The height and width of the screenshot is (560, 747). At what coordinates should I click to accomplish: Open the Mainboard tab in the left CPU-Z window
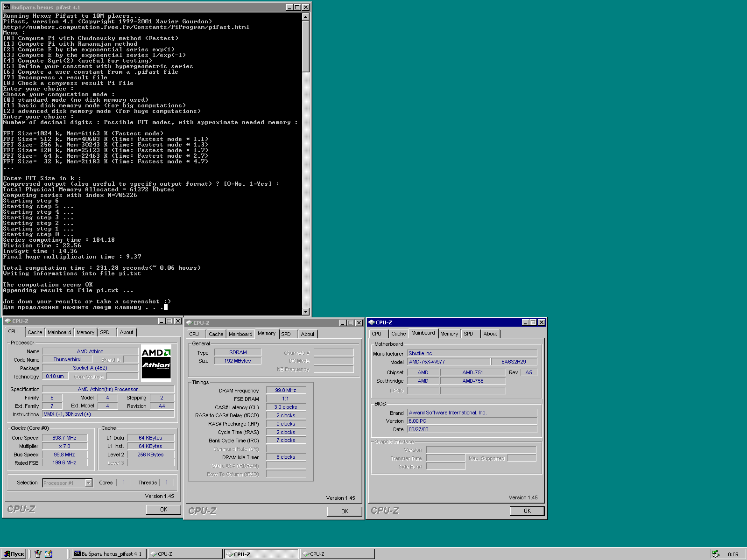[59, 332]
